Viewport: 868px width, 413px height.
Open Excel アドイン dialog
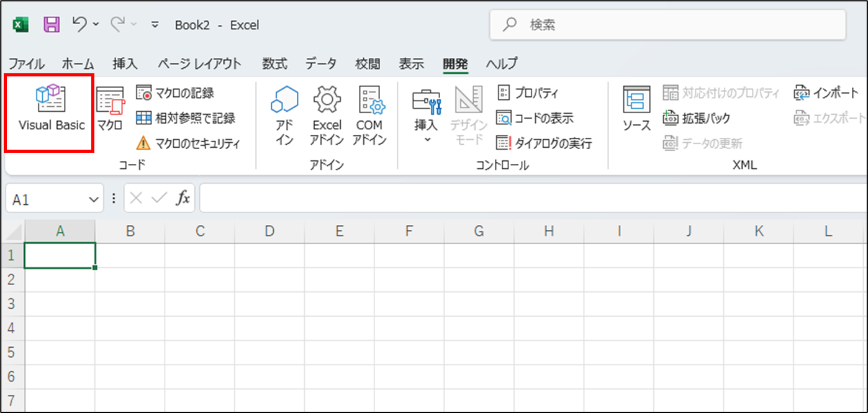coord(327,116)
